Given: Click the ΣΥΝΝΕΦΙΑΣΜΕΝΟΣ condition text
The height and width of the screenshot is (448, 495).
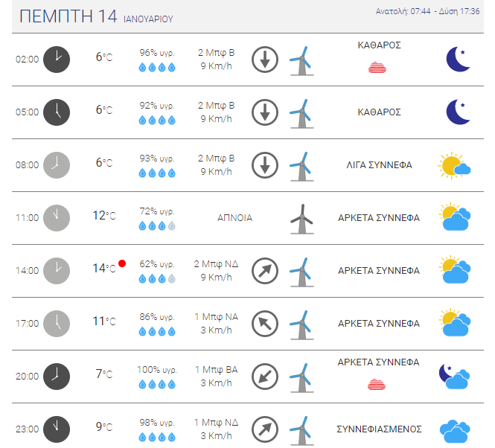Looking at the screenshot, I should tap(379, 429).
